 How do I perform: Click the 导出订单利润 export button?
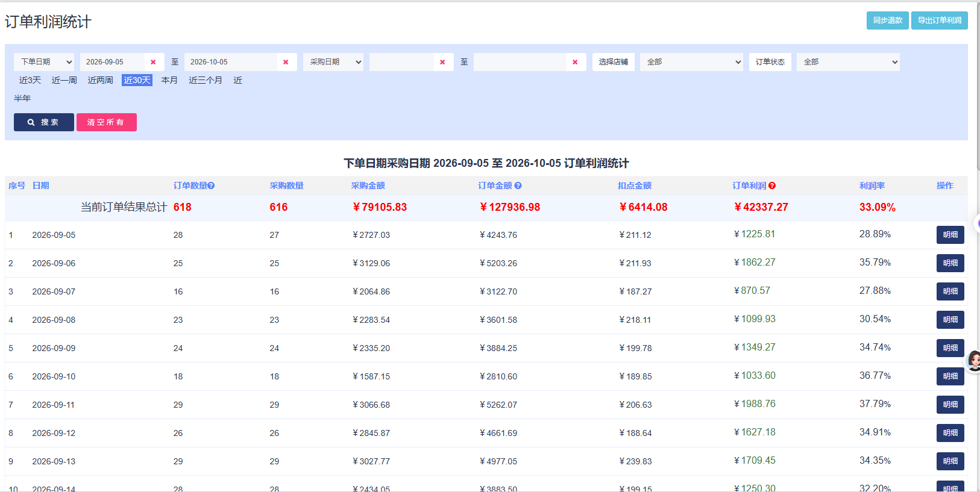940,20
